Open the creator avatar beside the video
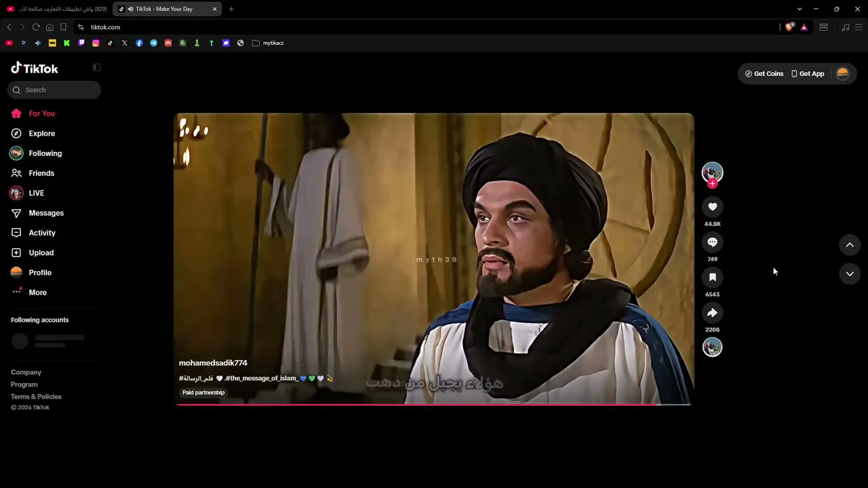This screenshot has width=868, height=488. pos(712,172)
